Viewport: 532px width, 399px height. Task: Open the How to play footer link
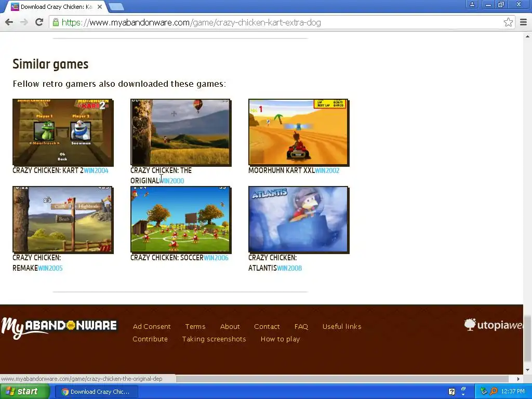[280, 339]
